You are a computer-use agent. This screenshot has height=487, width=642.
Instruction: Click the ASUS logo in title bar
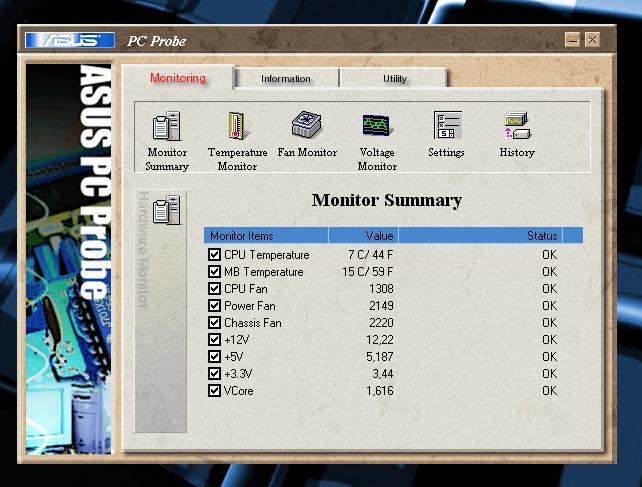(70, 41)
